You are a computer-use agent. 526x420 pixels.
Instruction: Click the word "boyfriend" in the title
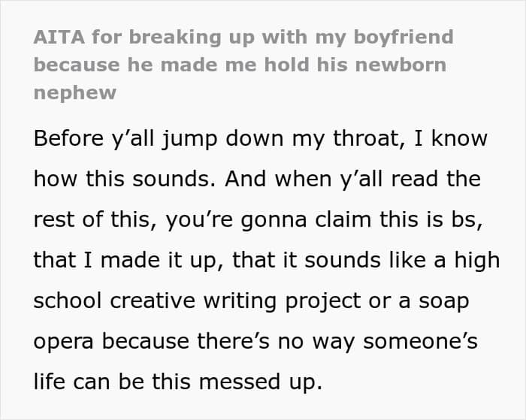coord(404,38)
